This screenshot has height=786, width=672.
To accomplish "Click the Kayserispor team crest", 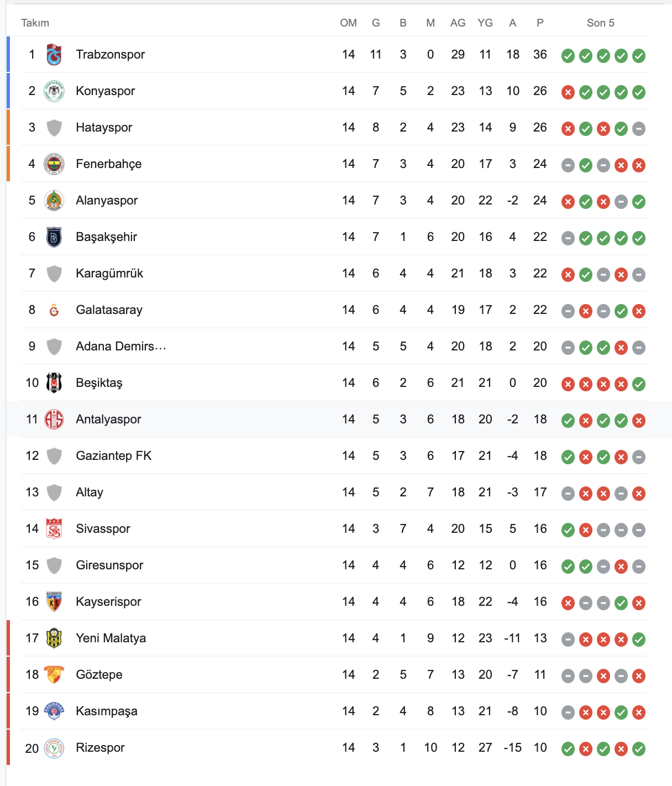I will click(54, 602).
